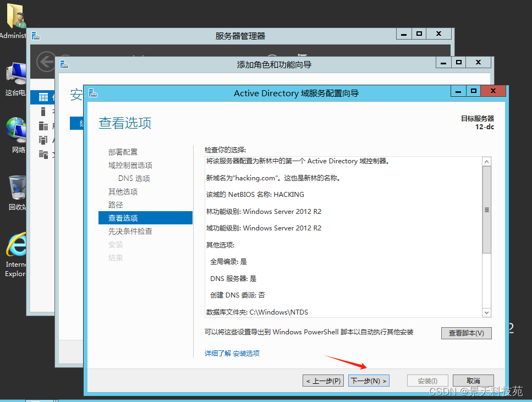532x402 pixels.
Task: Select the Server Manager dashboard sidebar icon
Action: (43, 98)
